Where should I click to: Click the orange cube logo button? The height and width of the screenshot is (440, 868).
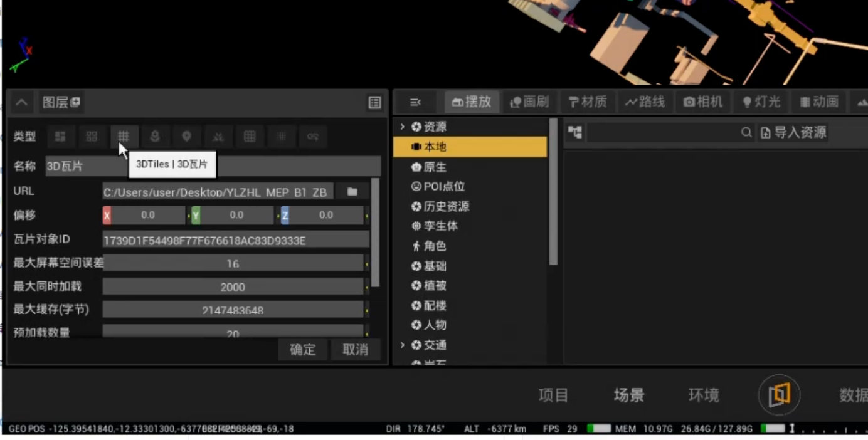click(x=779, y=395)
